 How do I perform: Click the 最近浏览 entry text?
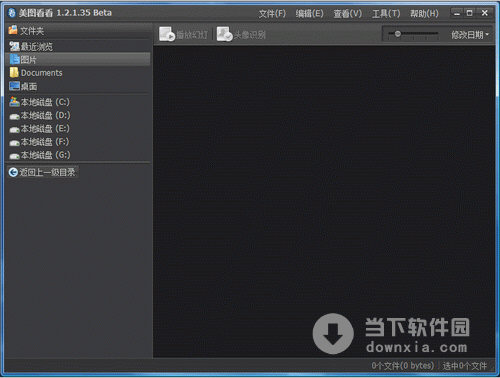pyautogui.click(x=37, y=47)
